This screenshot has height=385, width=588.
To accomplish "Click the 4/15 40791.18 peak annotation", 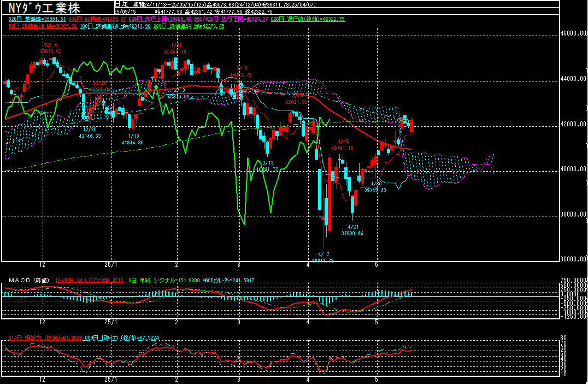I will pyautogui.click(x=343, y=145).
